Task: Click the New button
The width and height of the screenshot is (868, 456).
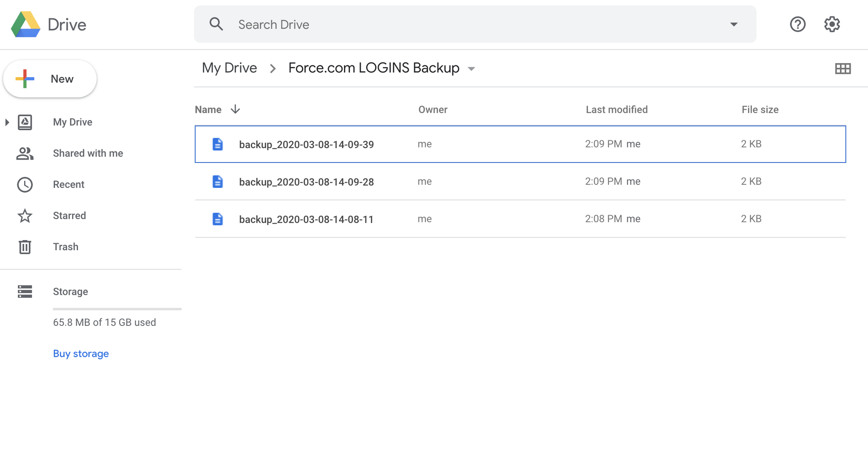Action: pos(50,79)
